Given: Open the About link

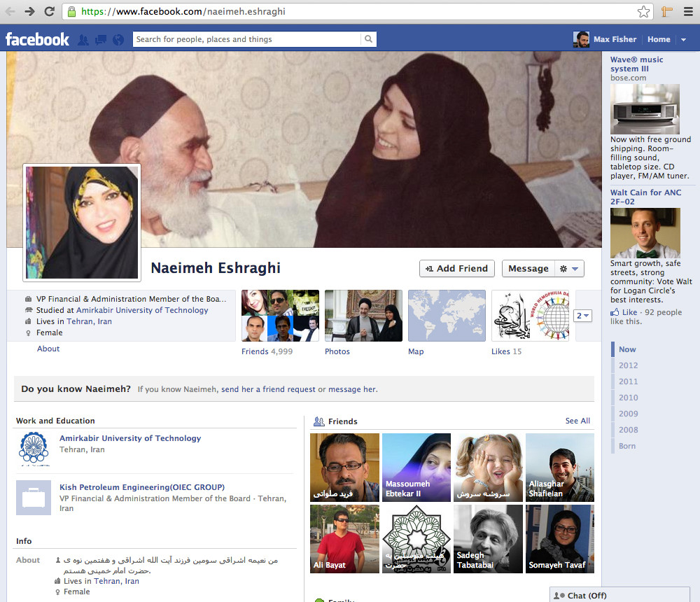Looking at the screenshot, I should pos(48,349).
